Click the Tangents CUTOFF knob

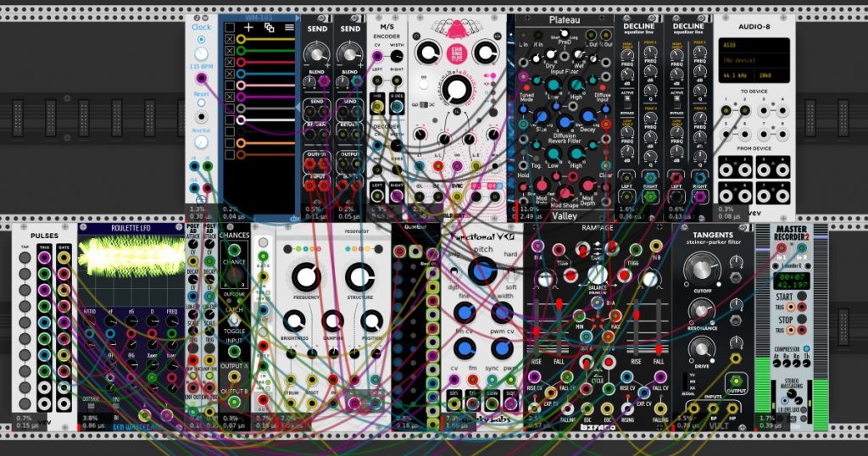pos(701,268)
